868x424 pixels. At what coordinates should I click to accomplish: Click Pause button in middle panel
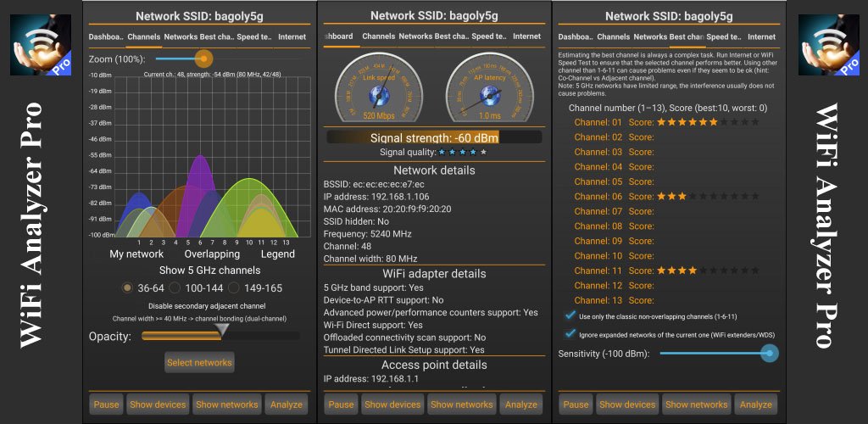[x=341, y=404]
